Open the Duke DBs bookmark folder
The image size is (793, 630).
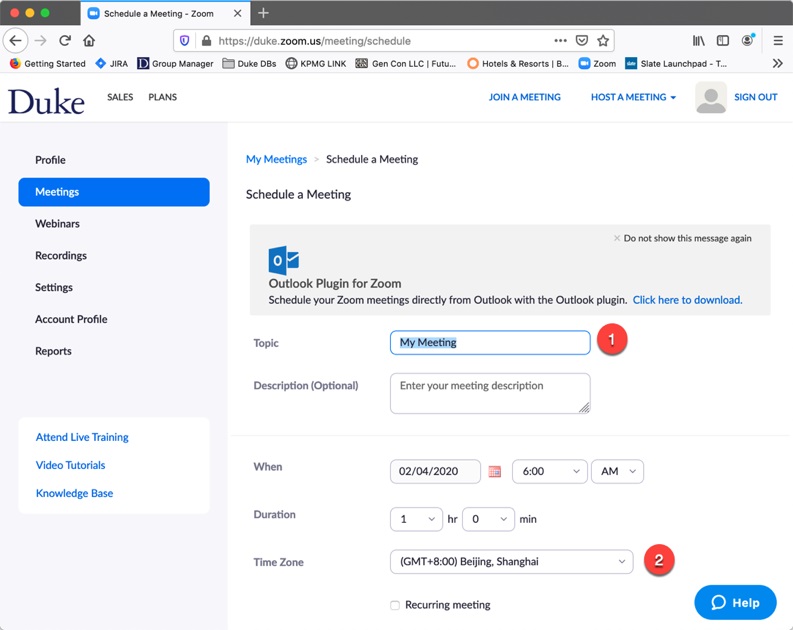click(249, 63)
